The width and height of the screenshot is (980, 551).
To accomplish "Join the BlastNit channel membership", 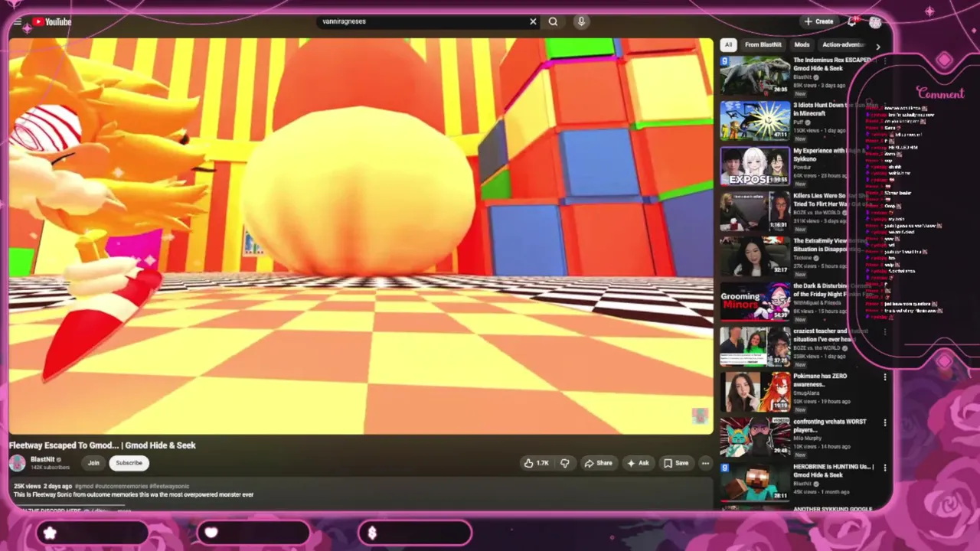I will point(93,463).
